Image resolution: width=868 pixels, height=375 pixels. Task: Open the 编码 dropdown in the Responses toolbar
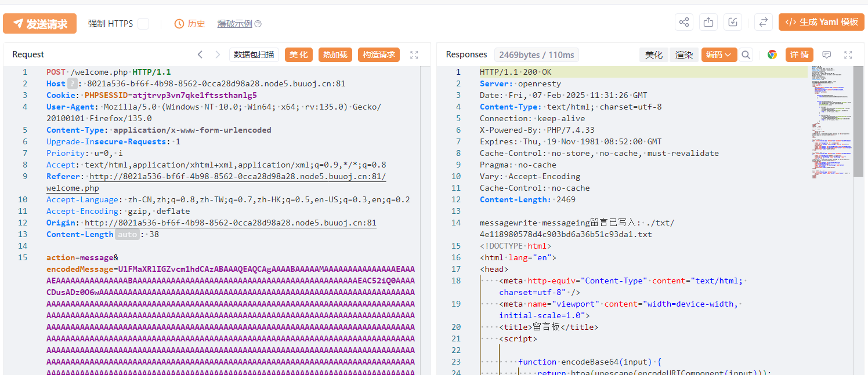coord(719,54)
